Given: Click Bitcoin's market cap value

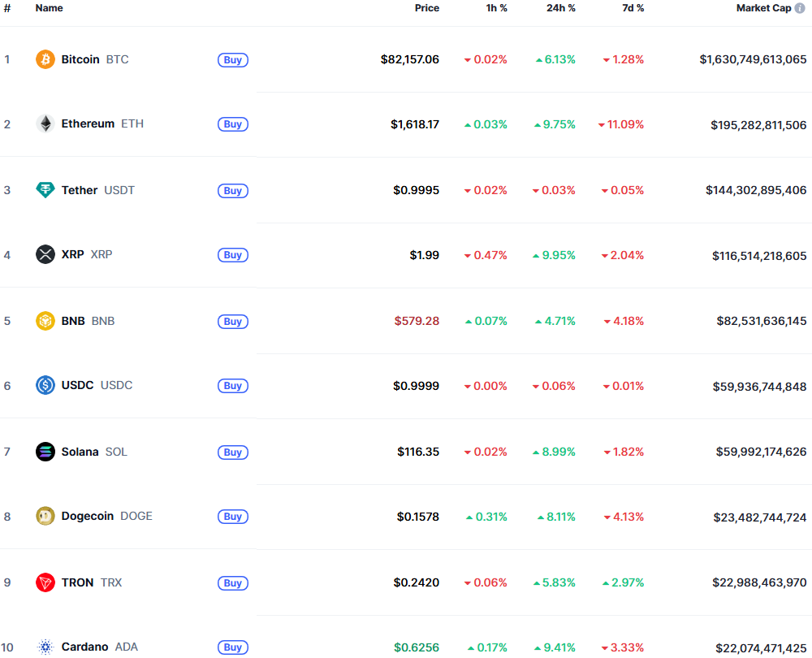Looking at the screenshot, I should coord(753,59).
